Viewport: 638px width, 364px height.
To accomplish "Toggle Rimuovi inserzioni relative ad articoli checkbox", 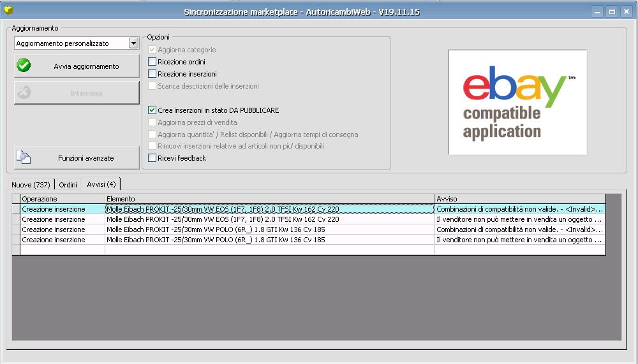I will pyautogui.click(x=152, y=146).
